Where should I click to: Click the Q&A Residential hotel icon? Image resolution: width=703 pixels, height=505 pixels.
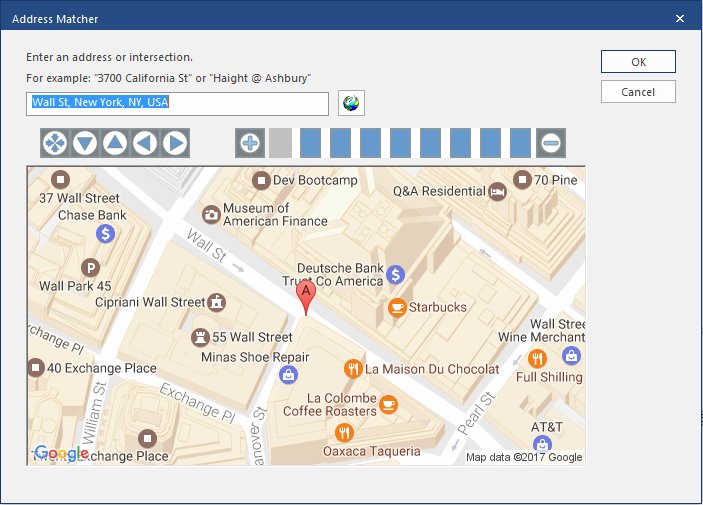(x=497, y=192)
